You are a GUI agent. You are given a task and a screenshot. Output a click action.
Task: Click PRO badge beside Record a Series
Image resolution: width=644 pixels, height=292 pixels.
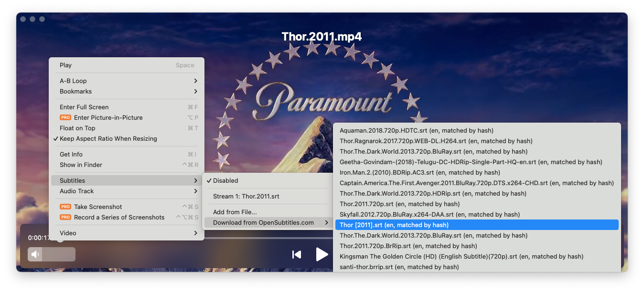click(x=65, y=217)
